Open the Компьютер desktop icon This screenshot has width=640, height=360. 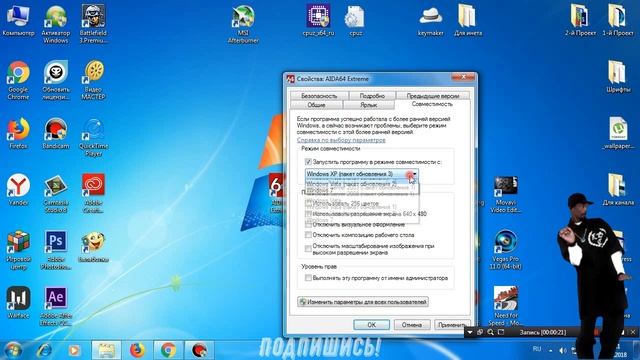coord(18,21)
